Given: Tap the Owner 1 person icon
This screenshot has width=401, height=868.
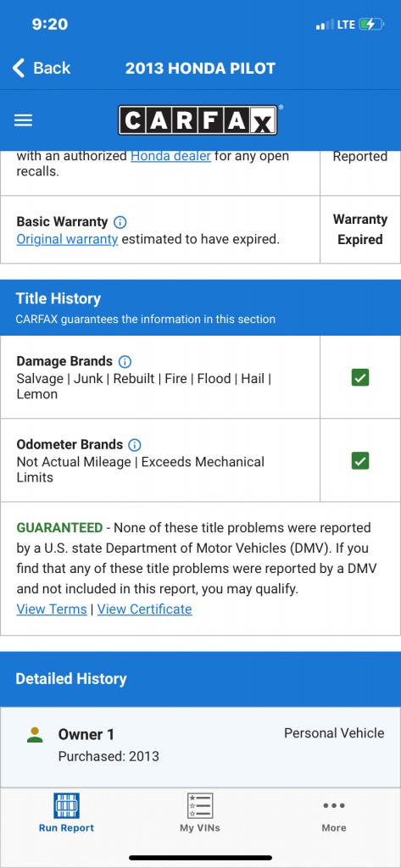Looking at the screenshot, I should [x=35, y=735].
